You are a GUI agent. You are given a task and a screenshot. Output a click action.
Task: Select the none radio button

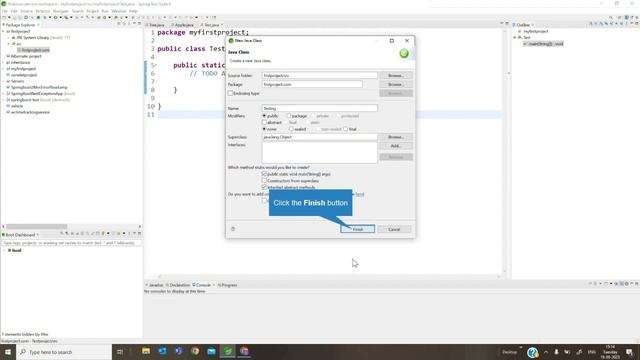pyautogui.click(x=264, y=129)
